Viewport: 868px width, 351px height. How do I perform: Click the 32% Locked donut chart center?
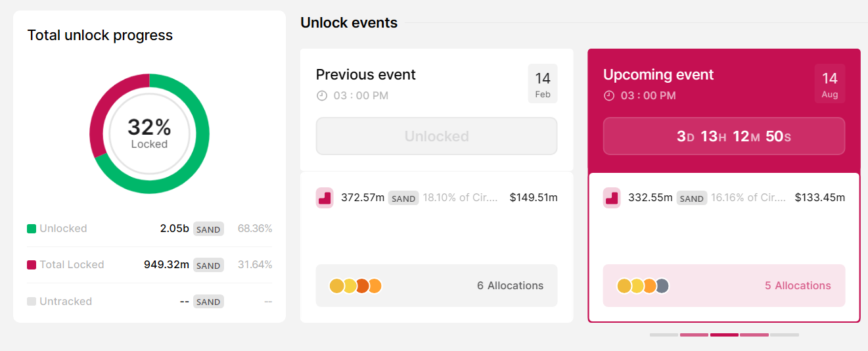[149, 133]
